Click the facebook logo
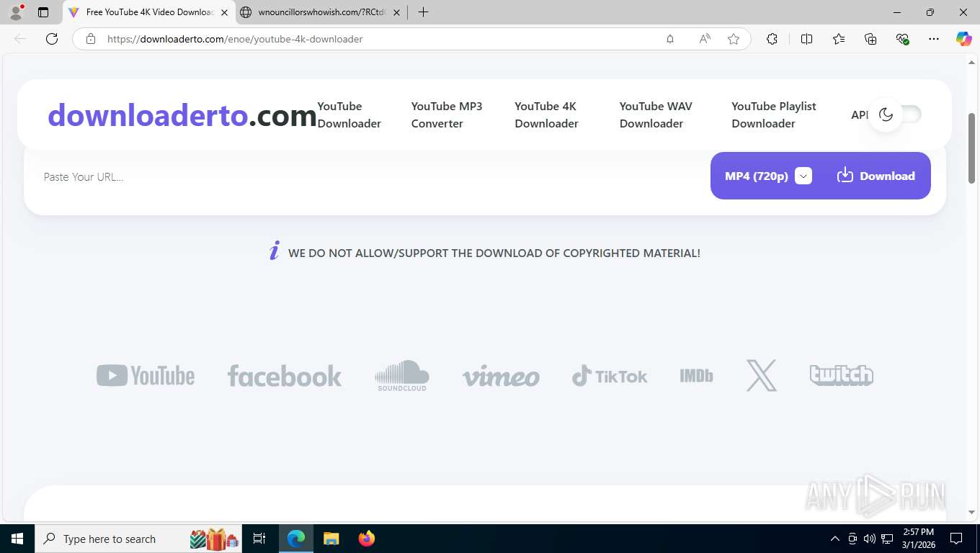Screen dimensions: 980x553 click(285, 376)
